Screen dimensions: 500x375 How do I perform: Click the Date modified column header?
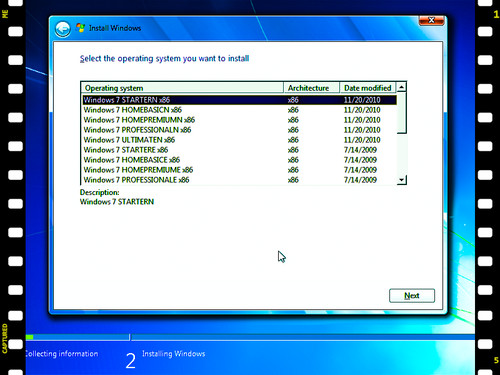pyautogui.click(x=368, y=88)
